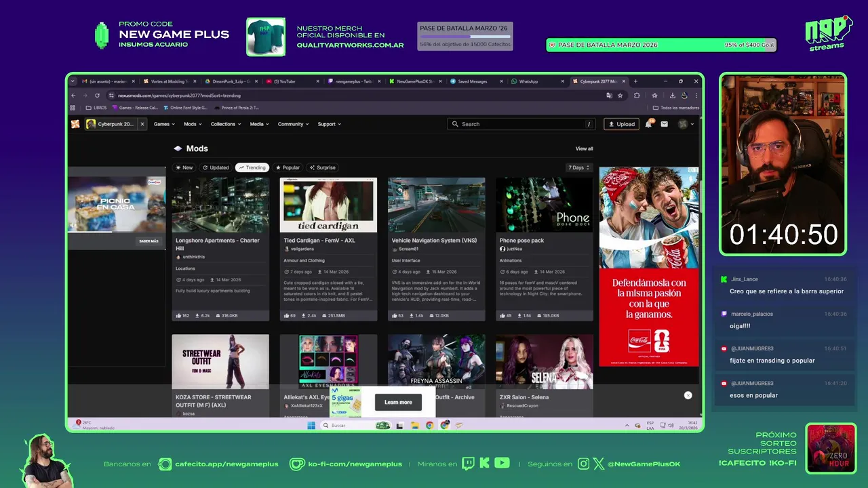Open Todos los marcadores bookmarks folder

[675, 108]
